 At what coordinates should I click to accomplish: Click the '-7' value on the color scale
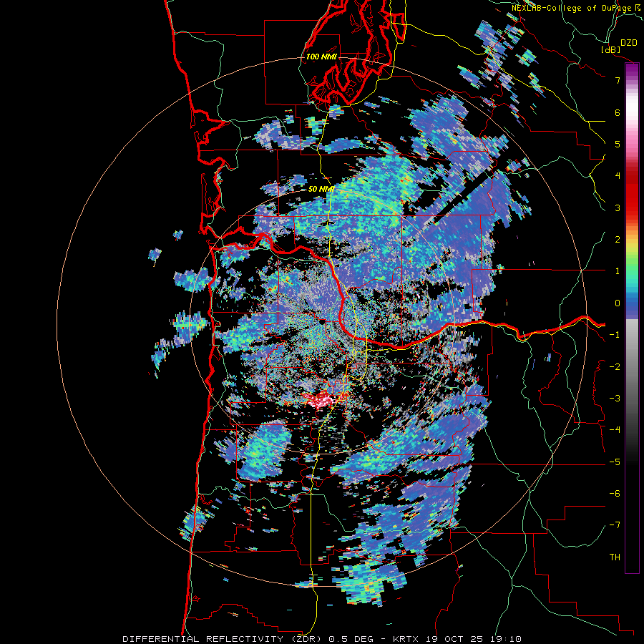(615, 525)
